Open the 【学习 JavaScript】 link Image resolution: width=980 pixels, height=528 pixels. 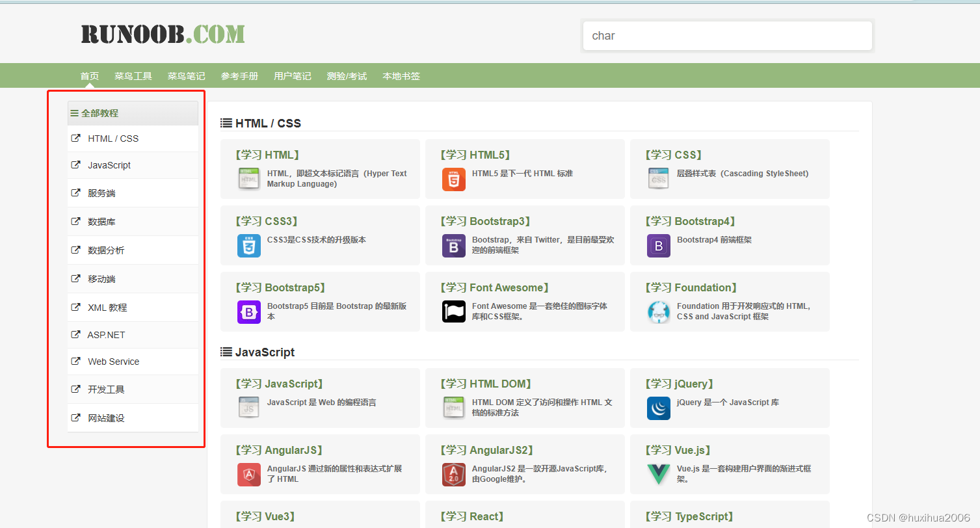(280, 384)
